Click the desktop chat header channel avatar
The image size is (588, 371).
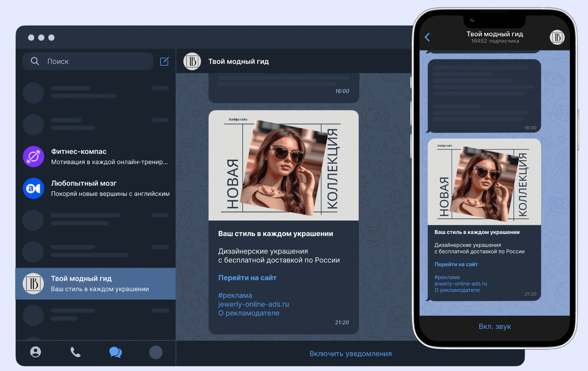pyautogui.click(x=192, y=62)
